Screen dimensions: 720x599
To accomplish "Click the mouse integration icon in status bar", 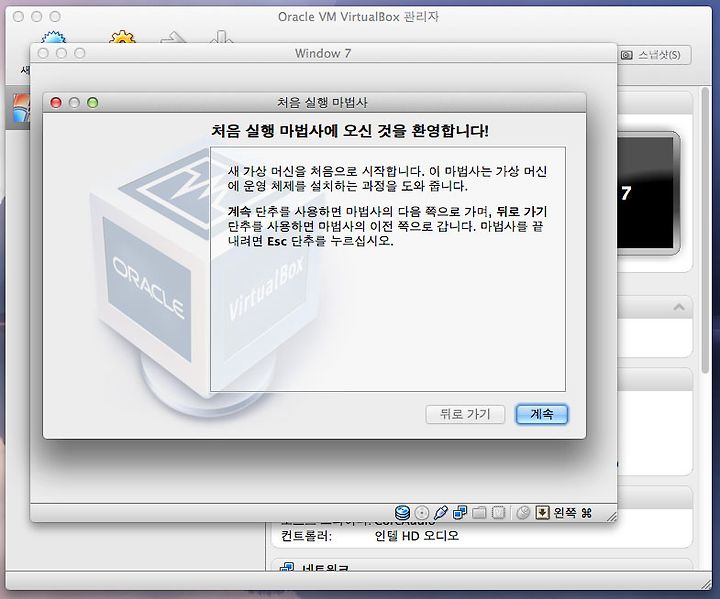I will 523,513.
